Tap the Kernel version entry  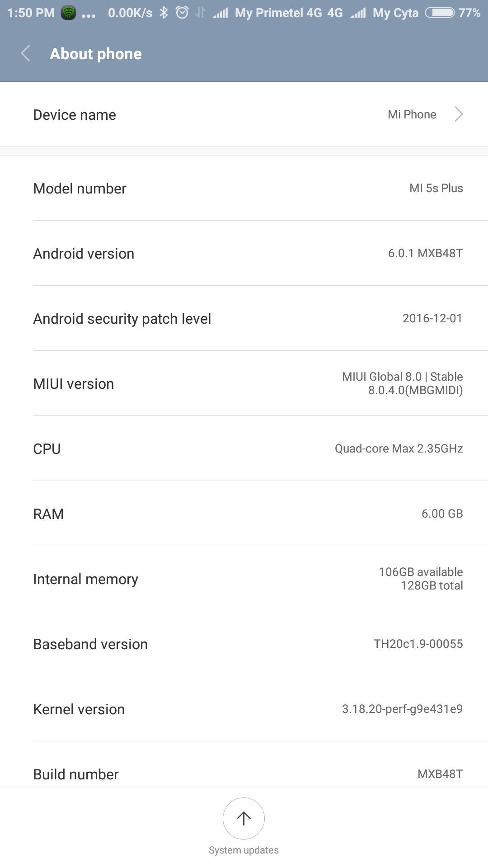tap(244, 709)
